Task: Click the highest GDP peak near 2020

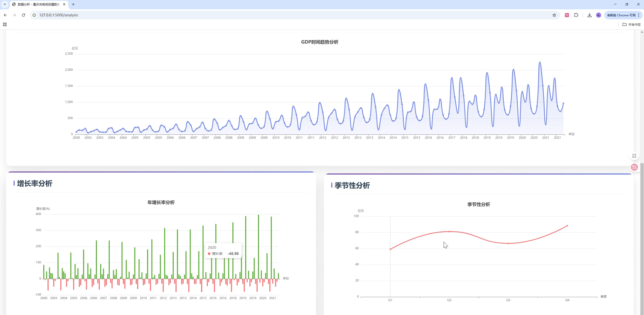Action: coord(540,62)
